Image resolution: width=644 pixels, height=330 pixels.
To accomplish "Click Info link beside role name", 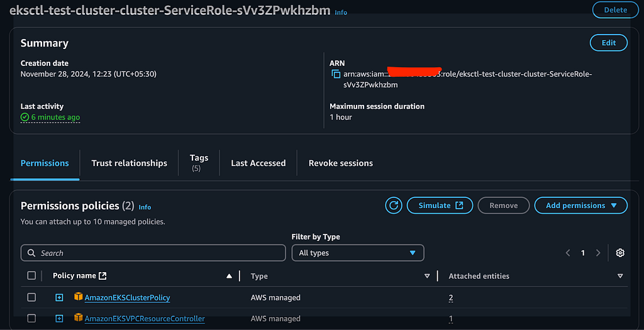I will [341, 13].
